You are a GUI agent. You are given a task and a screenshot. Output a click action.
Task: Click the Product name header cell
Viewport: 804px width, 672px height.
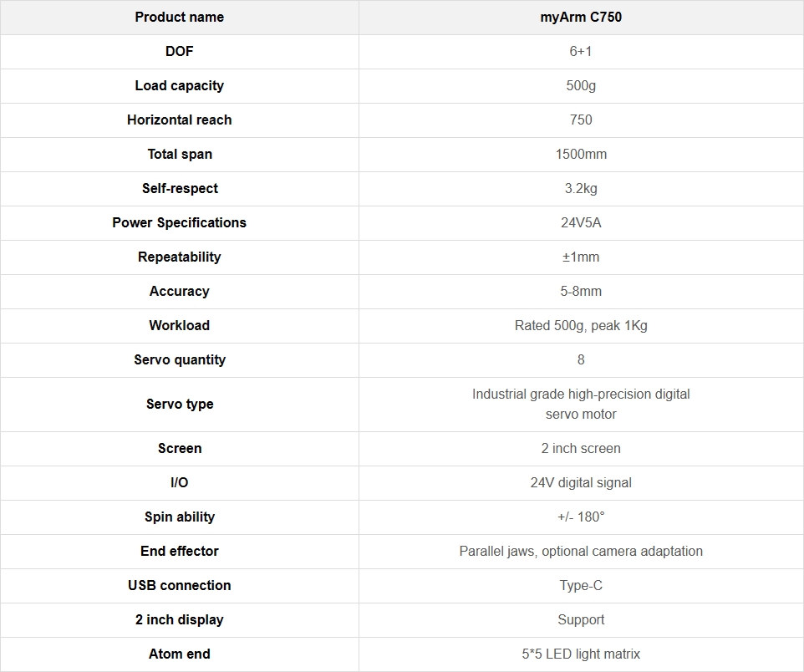coord(180,18)
